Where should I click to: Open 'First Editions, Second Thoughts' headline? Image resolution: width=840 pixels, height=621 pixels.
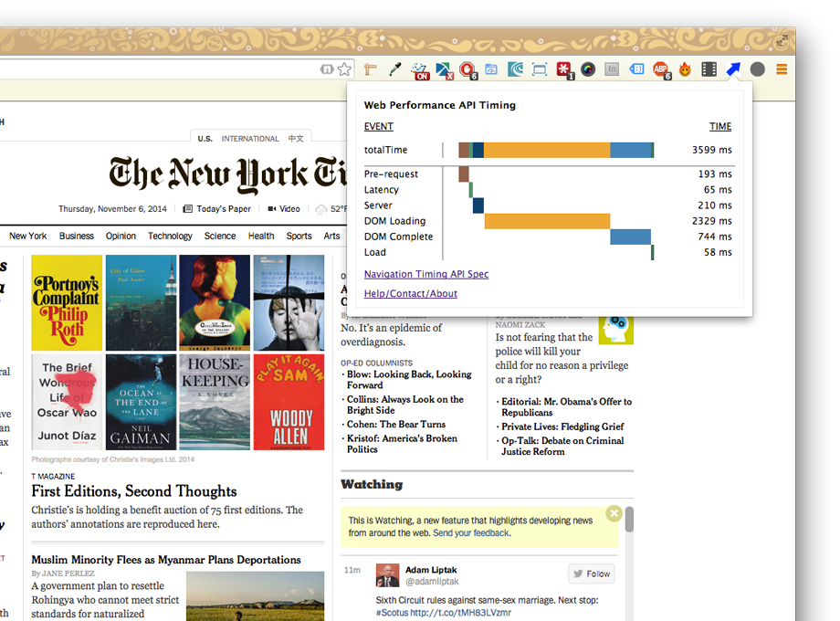point(134,491)
